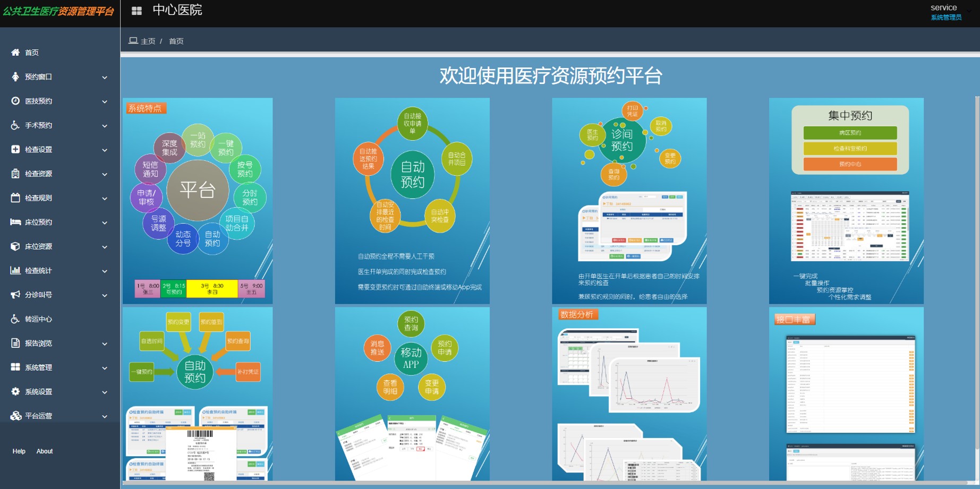Click the Help link
This screenshot has height=489, width=980.
19,451
